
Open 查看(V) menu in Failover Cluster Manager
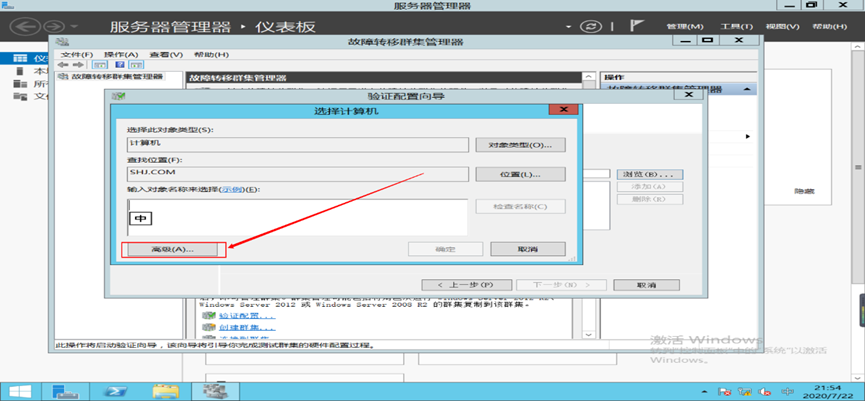(166, 55)
